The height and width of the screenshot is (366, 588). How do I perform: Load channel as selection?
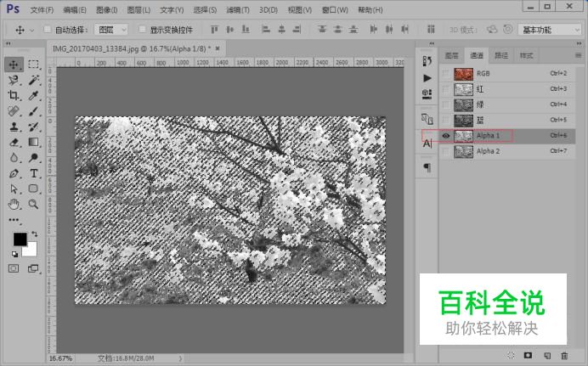(x=511, y=356)
